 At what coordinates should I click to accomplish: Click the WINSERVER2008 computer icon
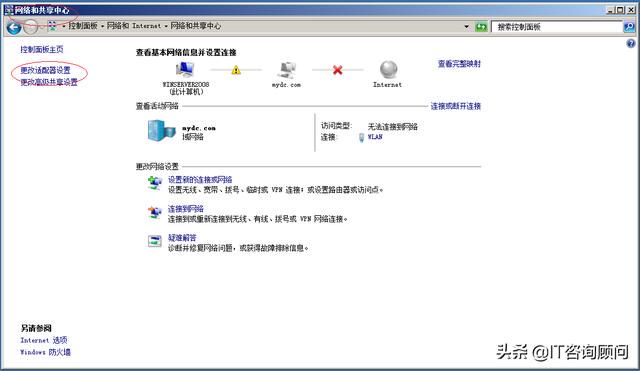[185, 69]
